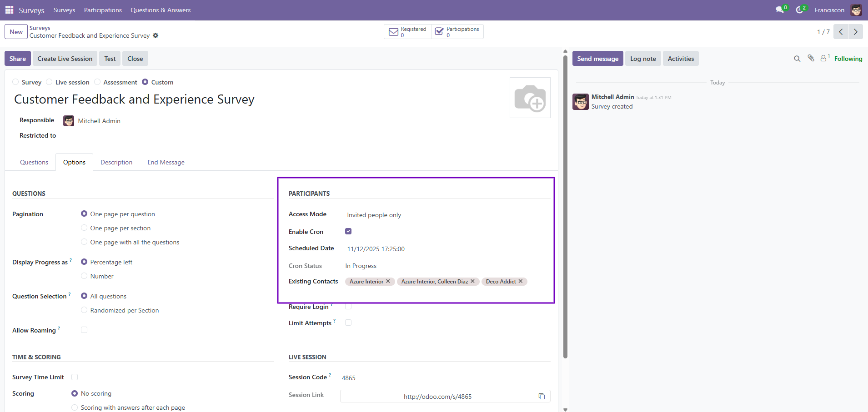Remove the Azure Interior contact tag
The width and height of the screenshot is (868, 412).
(x=388, y=281)
